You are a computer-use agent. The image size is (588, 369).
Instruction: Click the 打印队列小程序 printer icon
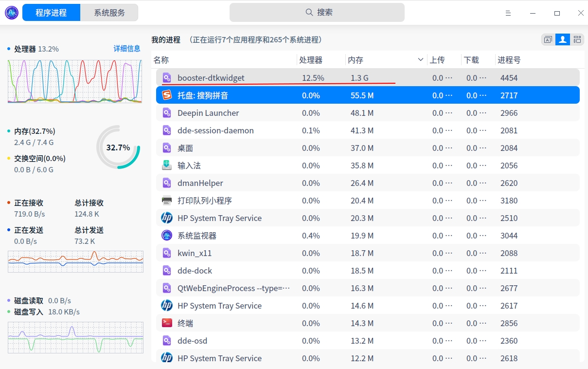click(x=167, y=200)
